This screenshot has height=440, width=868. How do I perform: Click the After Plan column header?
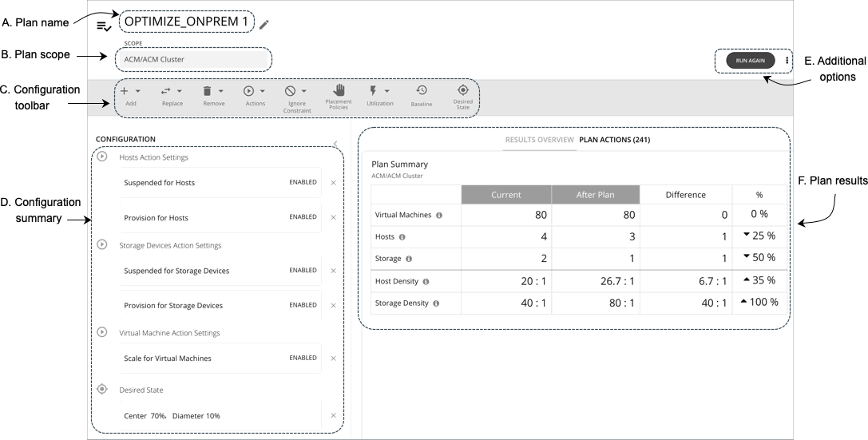click(595, 194)
